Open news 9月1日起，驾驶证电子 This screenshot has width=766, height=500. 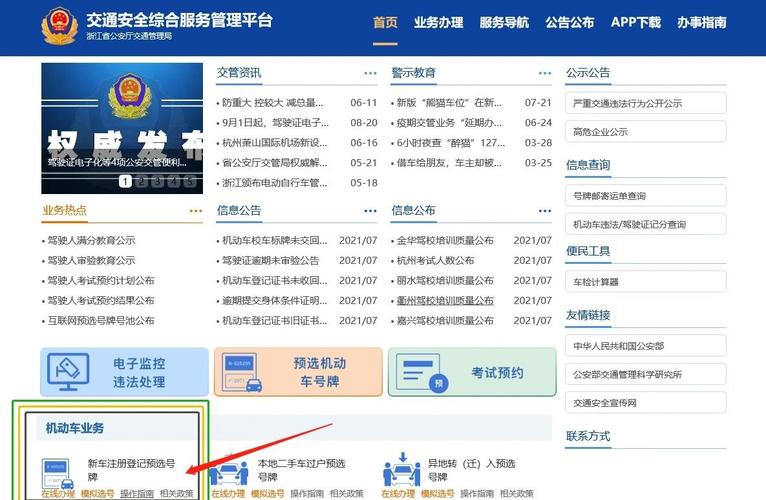click(276, 123)
